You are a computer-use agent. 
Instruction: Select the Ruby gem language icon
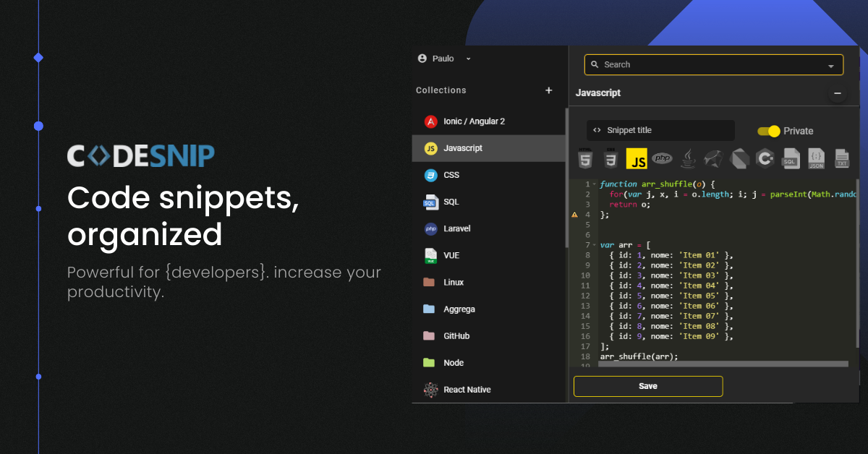point(714,158)
